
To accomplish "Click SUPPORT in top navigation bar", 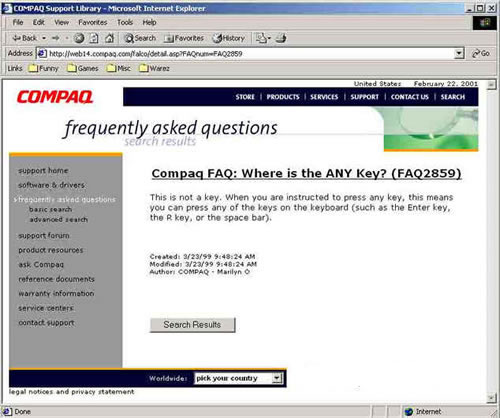I will [x=364, y=97].
